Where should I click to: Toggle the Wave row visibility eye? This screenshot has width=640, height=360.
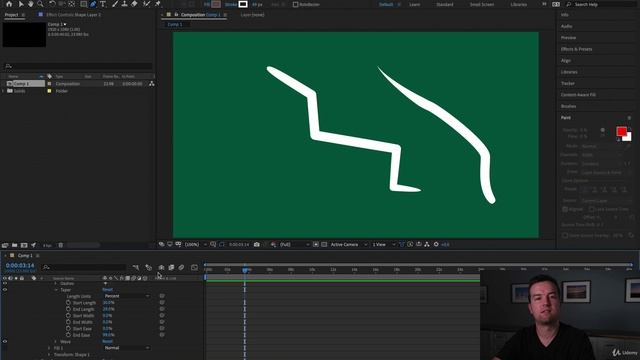pyautogui.click(x=5, y=341)
